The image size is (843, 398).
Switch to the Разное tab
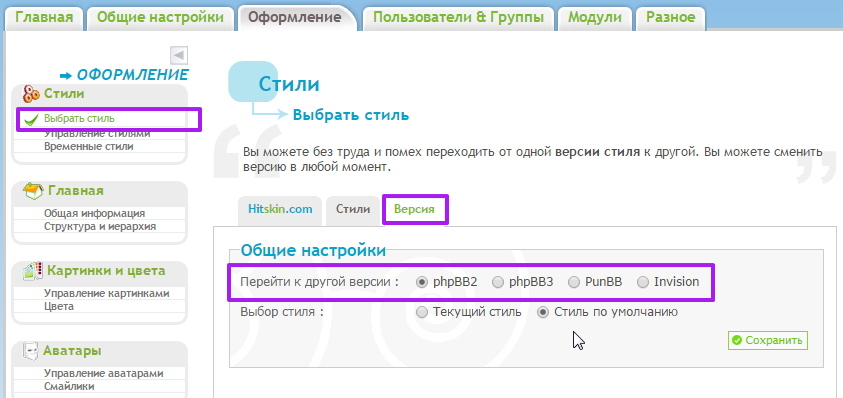[x=670, y=17]
